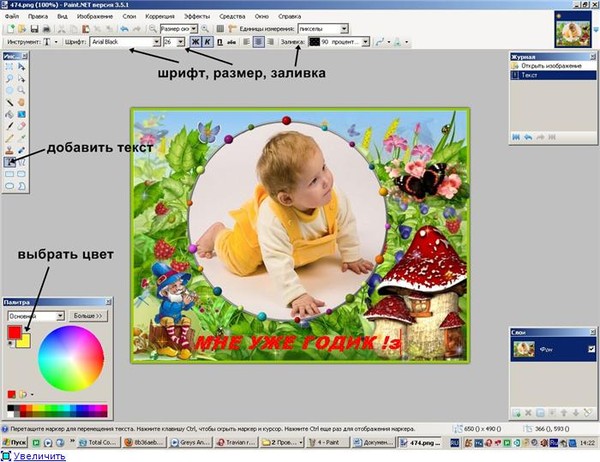Click the Save toolbar icon
Viewport: 600px width, 462px height.
click(x=34, y=29)
